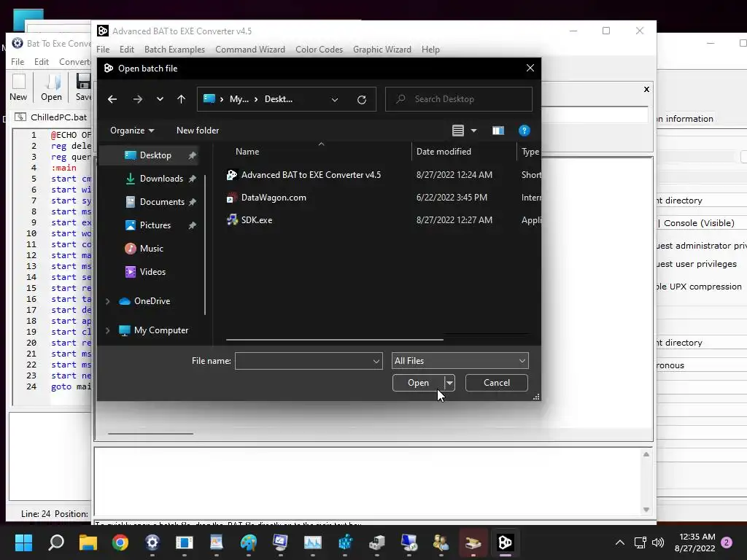Open volume control in system tray
Image resolution: width=747 pixels, height=560 pixels.
tap(658, 542)
